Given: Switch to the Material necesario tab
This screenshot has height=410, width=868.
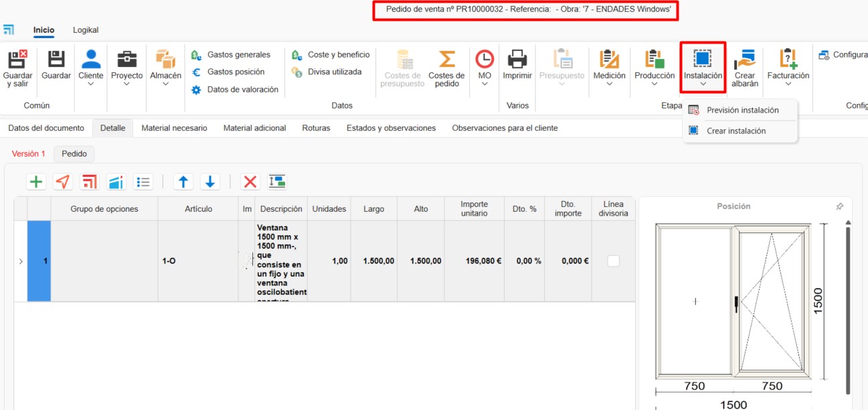Looking at the screenshot, I should pyautogui.click(x=174, y=128).
